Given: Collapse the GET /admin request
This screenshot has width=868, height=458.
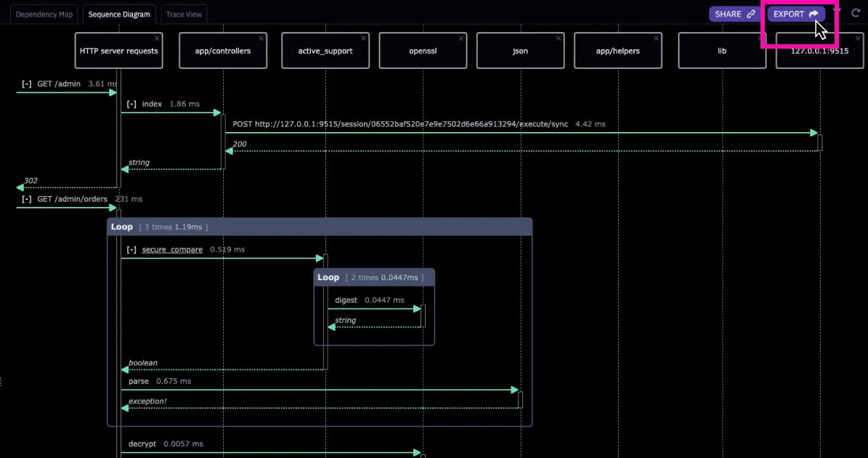Looking at the screenshot, I should pyautogui.click(x=27, y=84).
